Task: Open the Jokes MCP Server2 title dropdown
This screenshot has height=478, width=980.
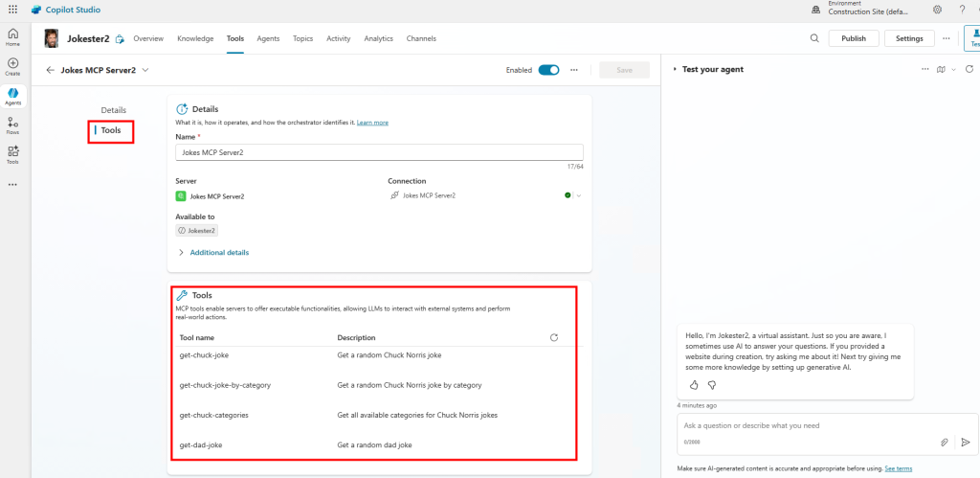Action: 145,70
